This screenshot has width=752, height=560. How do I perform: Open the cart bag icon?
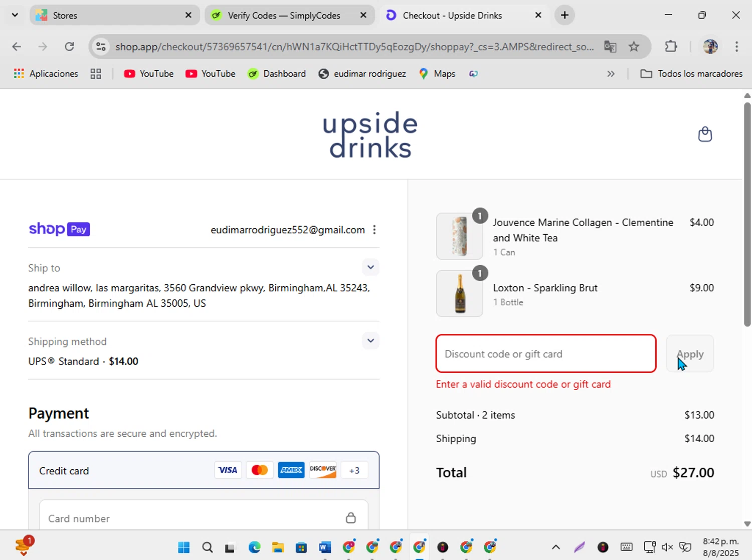coord(705,134)
